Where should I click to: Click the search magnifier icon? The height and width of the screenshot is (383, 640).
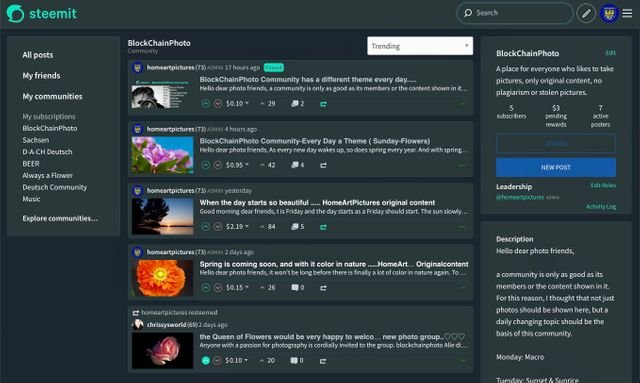[468, 13]
